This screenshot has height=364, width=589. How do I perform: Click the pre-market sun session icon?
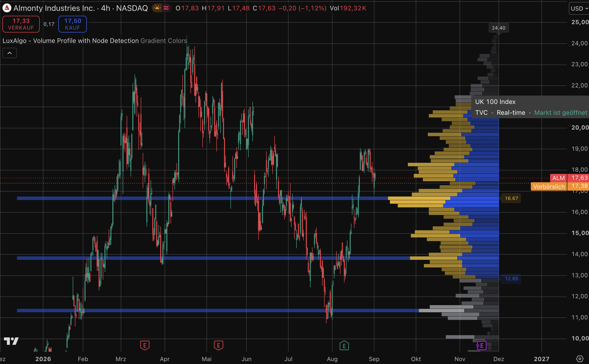click(157, 8)
